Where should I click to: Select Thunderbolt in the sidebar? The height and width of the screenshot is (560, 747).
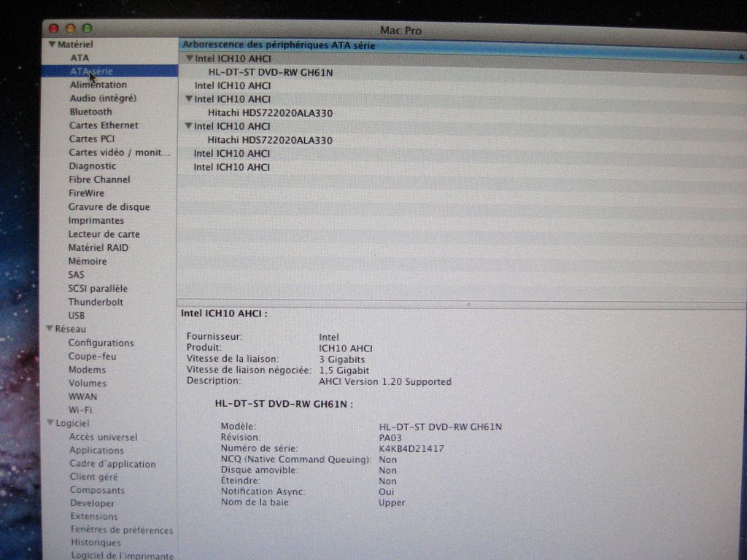tap(96, 302)
